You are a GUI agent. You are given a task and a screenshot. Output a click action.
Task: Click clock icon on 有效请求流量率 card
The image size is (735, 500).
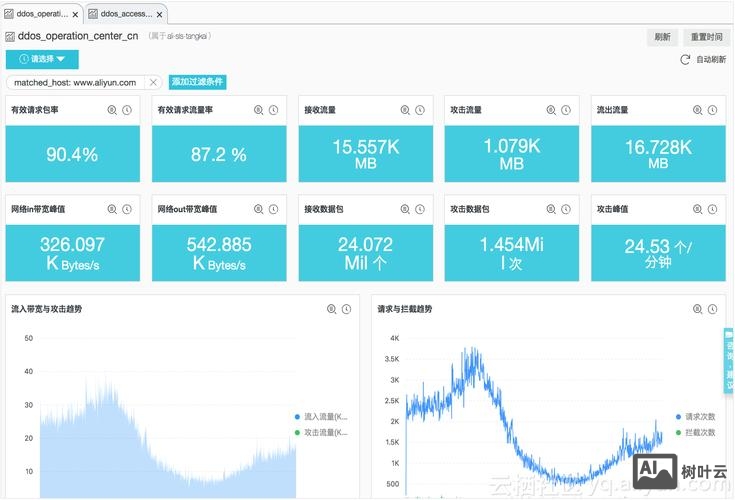click(274, 110)
